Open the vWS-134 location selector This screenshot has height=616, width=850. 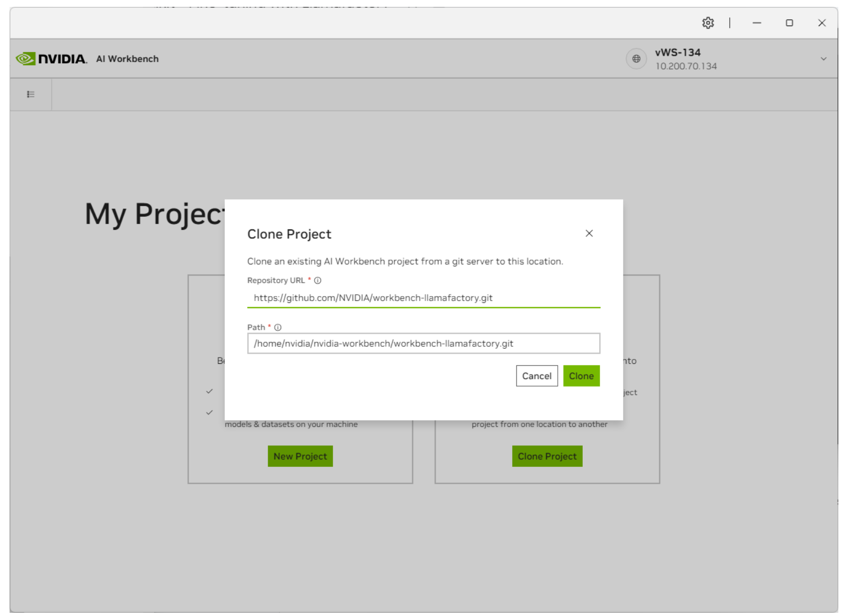point(677,53)
